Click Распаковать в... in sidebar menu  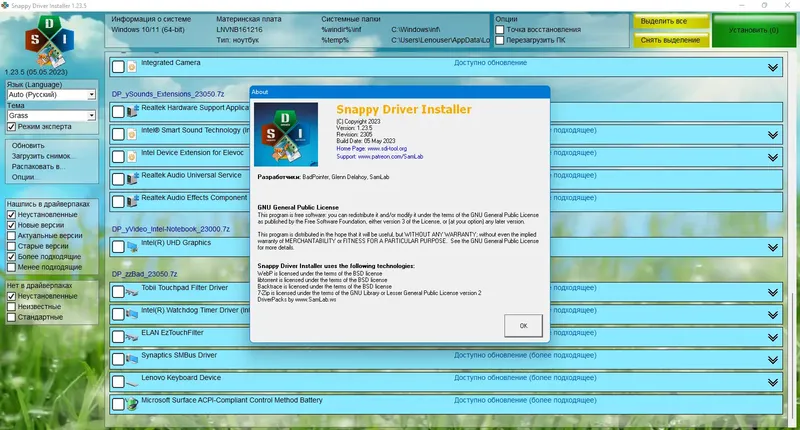coord(39,167)
